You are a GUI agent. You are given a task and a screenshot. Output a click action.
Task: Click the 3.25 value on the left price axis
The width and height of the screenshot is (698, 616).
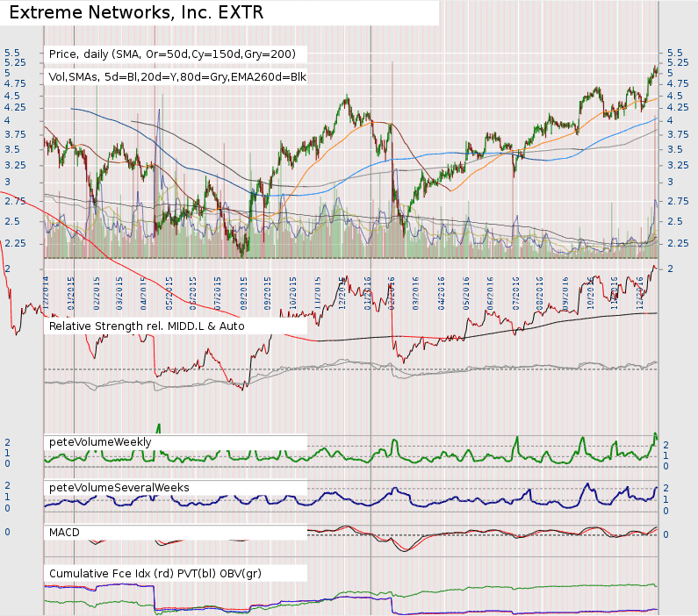pyautogui.click(x=15, y=165)
